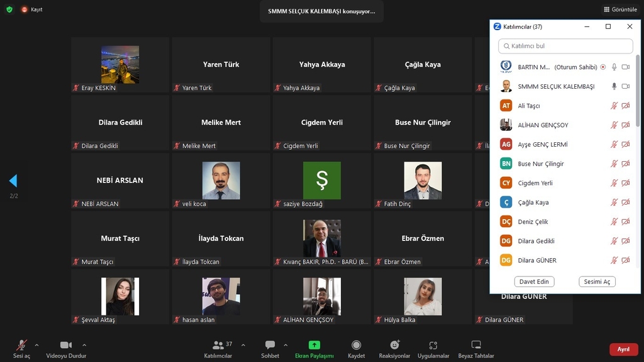Click hasan aslan's video tile
This screenshot has width=644, height=362.
[x=221, y=297]
